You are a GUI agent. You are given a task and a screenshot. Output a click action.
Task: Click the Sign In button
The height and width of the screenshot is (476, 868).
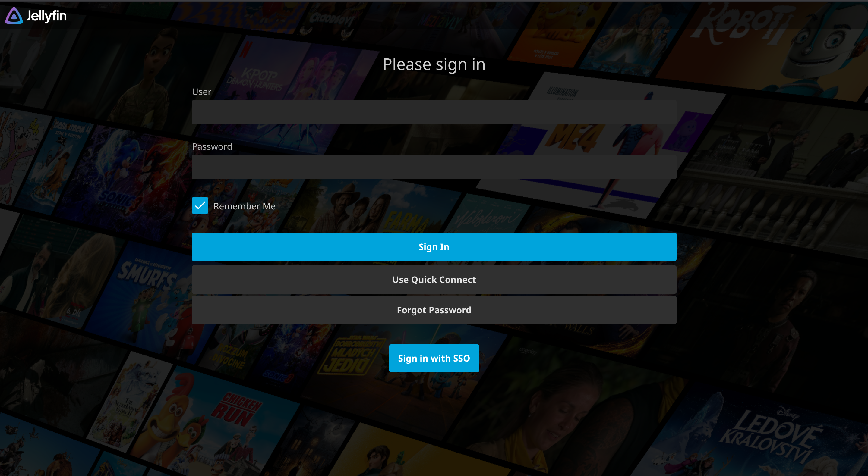434,246
